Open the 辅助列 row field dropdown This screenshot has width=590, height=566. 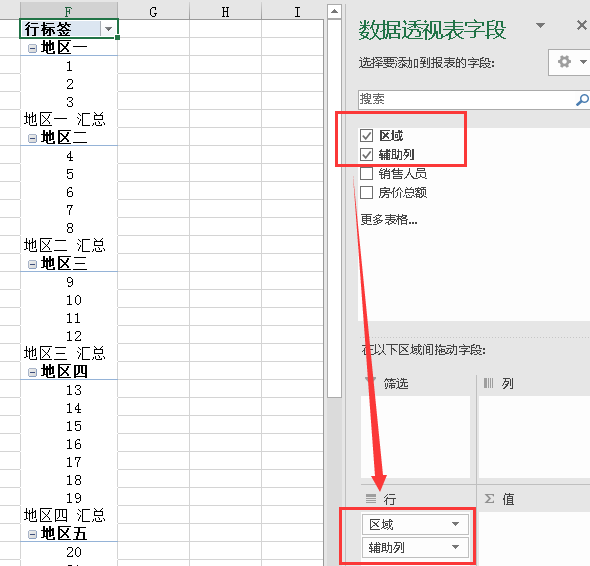coord(455,547)
